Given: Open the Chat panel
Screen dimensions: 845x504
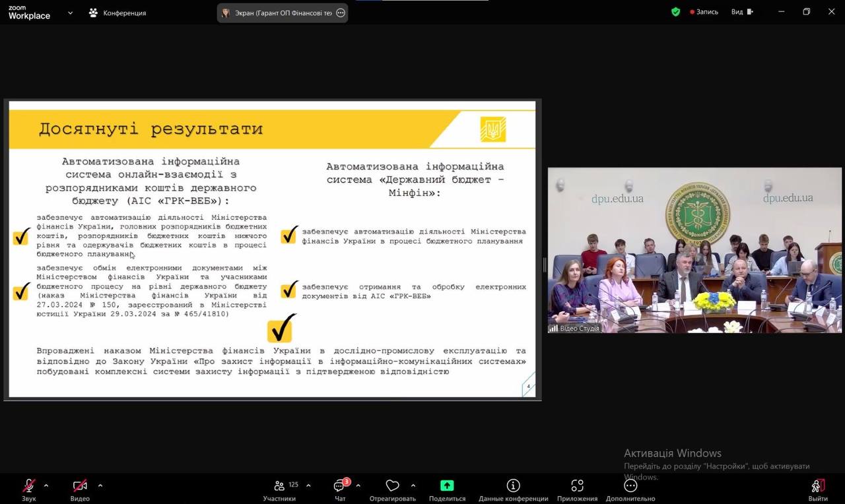Looking at the screenshot, I should pos(339,486).
